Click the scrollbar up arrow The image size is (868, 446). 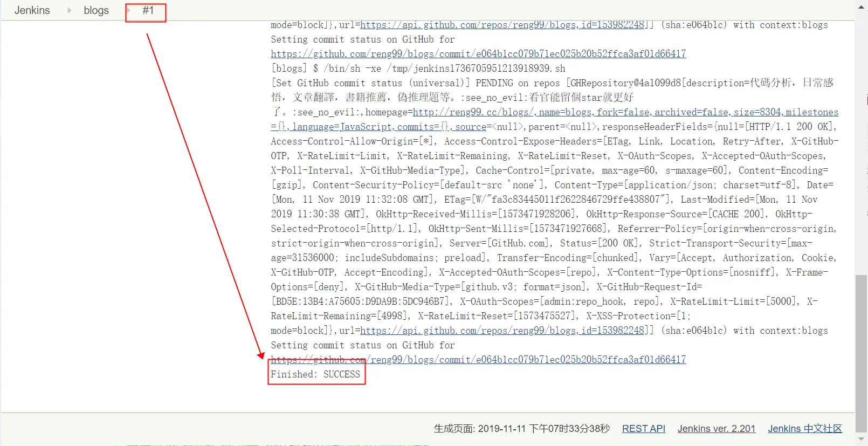point(862,7)
